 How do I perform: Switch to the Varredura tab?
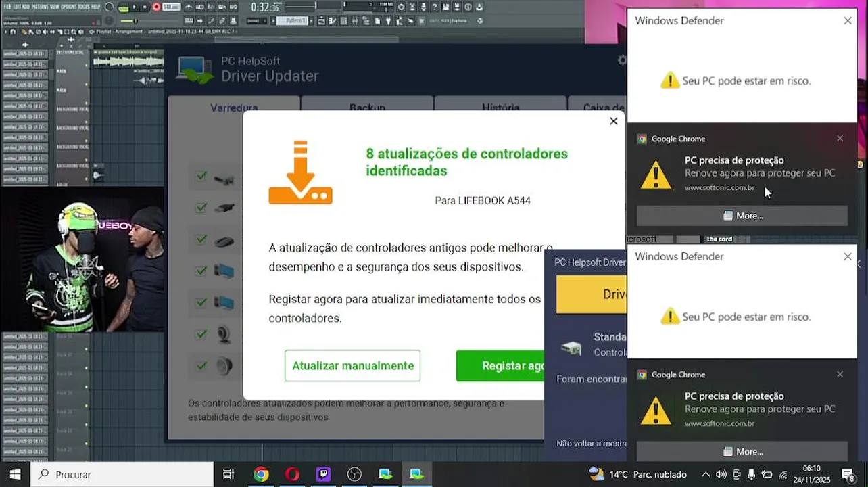[x=234, y=107]
